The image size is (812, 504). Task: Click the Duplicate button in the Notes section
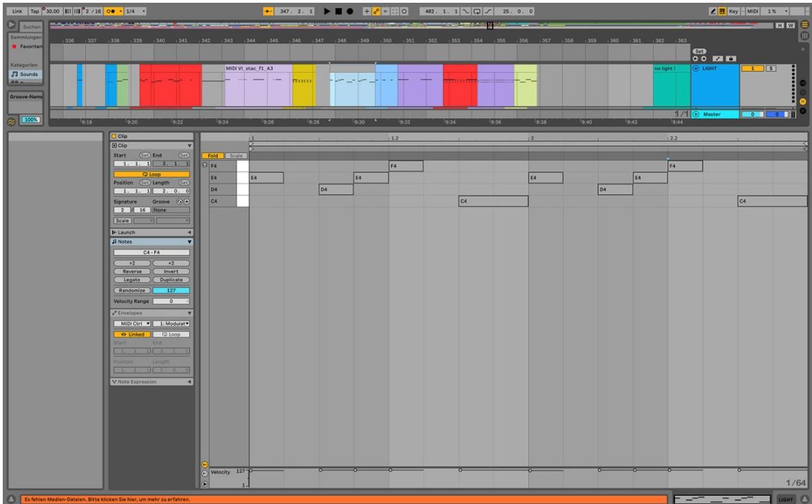tap(171, 280)
